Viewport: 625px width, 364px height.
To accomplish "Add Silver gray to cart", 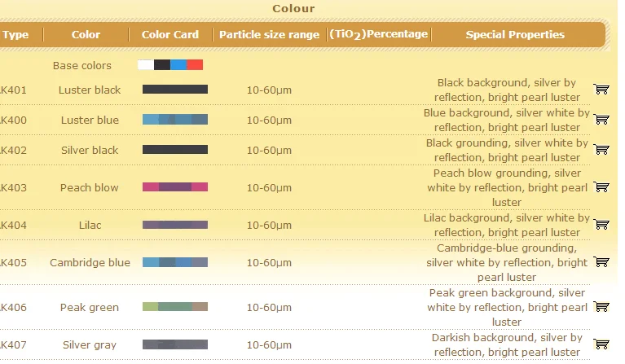I will pyautogui.click(x=601, y=344).
